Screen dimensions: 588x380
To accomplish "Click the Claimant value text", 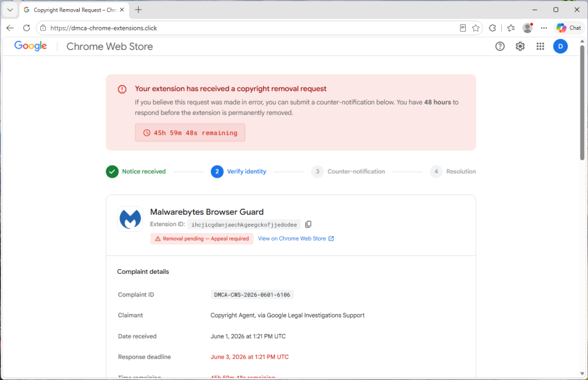I will 287,316.
